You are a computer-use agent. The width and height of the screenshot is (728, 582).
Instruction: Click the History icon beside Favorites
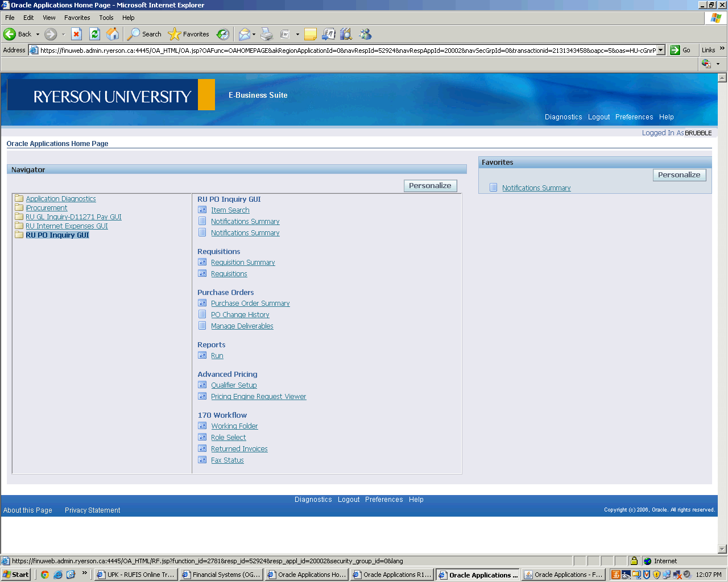click(223, 34)
